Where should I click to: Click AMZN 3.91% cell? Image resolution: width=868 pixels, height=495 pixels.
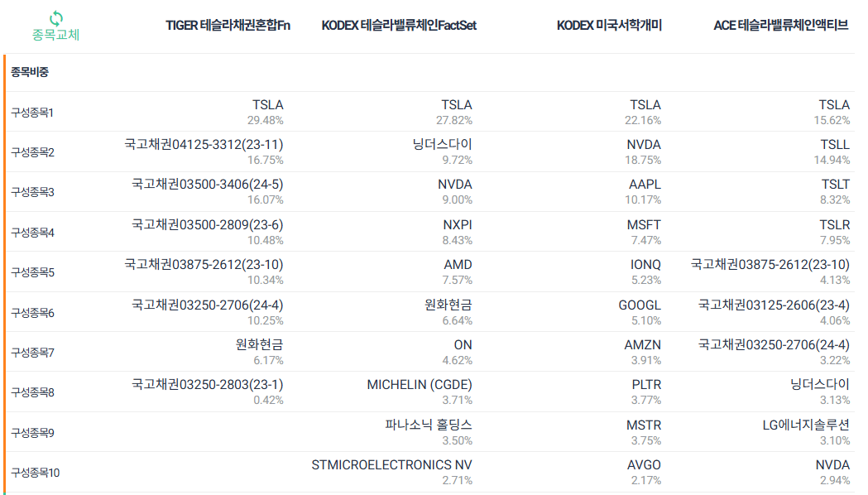click(643, 352)
